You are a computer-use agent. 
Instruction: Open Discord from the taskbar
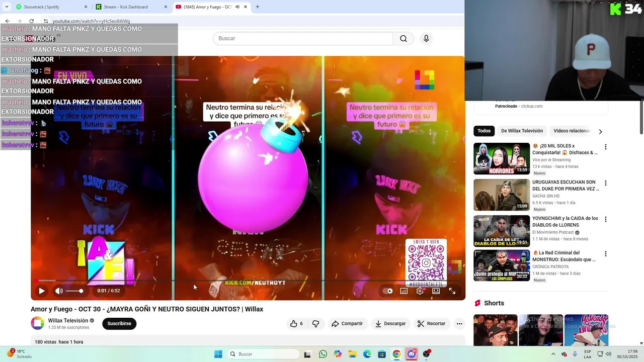pos(412,354)
